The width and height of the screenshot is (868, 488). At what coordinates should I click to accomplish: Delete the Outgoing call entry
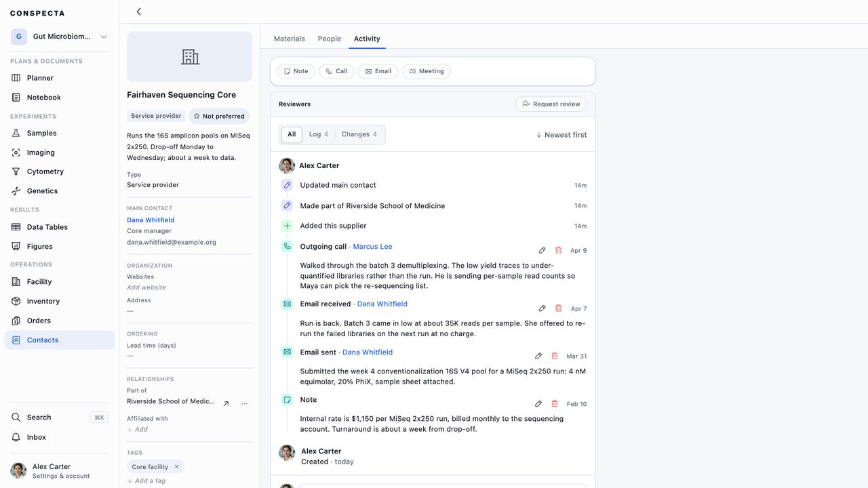pyautogui.click(x=558, y=250)
